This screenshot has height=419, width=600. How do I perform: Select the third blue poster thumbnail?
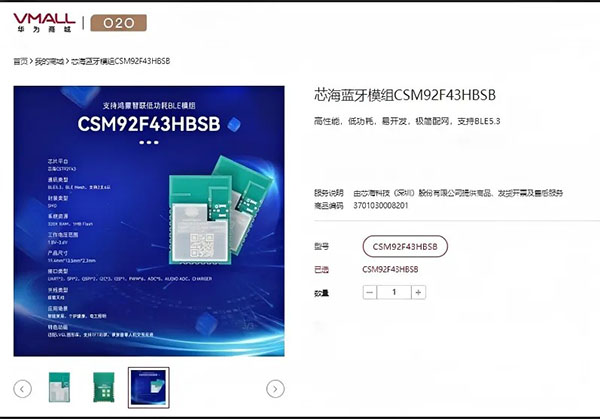148,388
